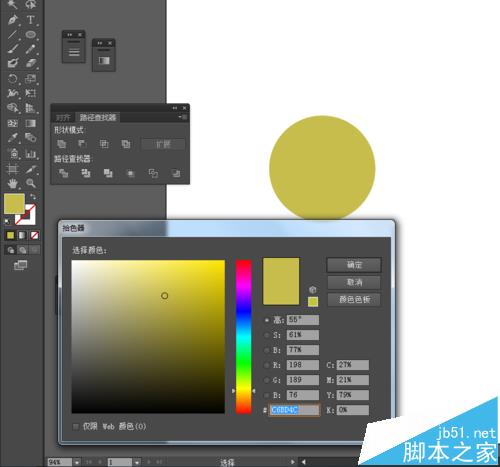Select the Pen tool
Screen dimensions: 500x467
point(13,20)
